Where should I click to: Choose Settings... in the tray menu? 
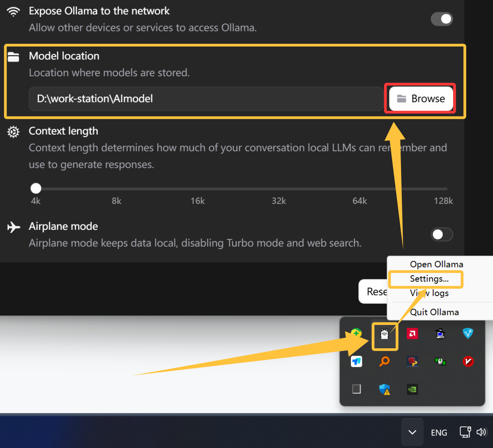429,279
